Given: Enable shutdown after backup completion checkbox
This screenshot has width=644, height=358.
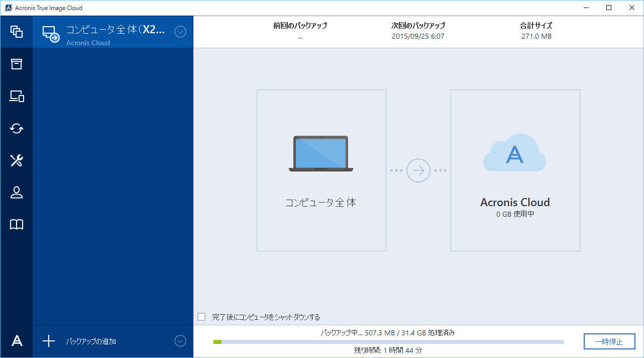Looking at the screenshot, I should (201, 317).
